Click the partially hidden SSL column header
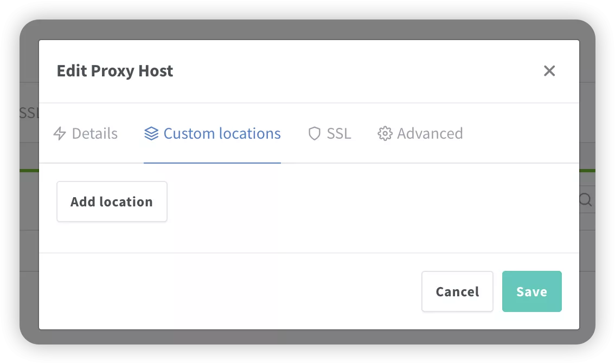This screenshot has height=364, width=615. (x=29, y=113)
